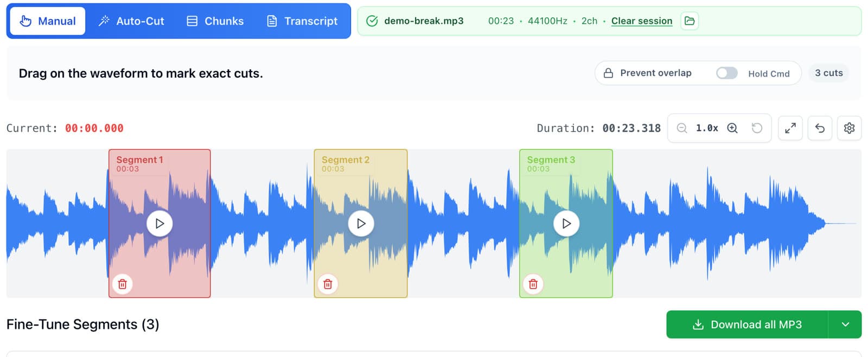The image size is (868, 357).
Task: Switch to the Manual tab
Action: tap(48, 21)
